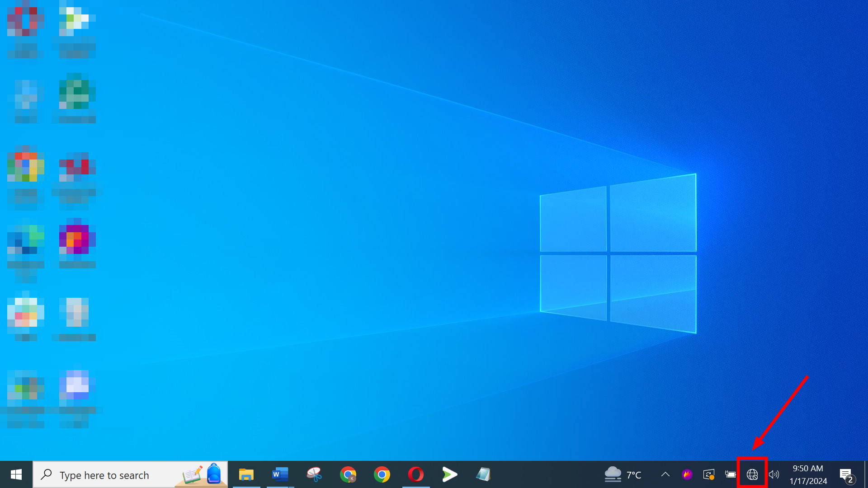Open the Opera browser
Image resolution: width=868 pixels, height=488 pixels.
click(416, 475)
